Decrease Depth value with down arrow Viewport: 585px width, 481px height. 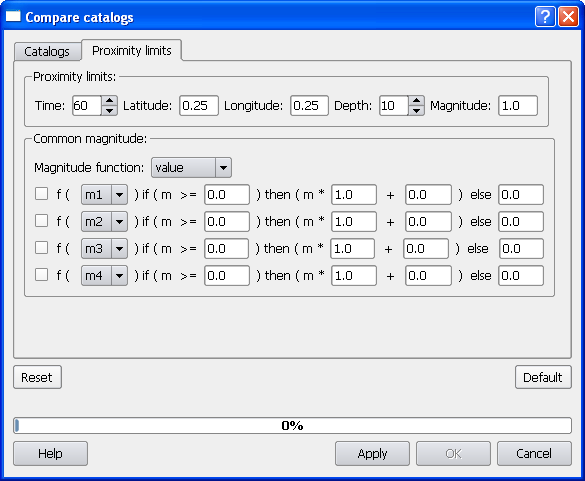point(416,110)
